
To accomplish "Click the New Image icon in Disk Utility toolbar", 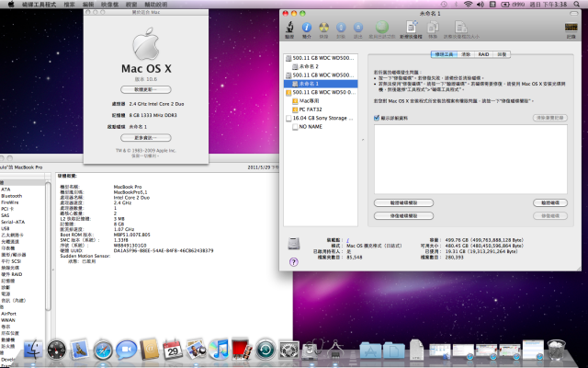I will [x=411, y=28].
